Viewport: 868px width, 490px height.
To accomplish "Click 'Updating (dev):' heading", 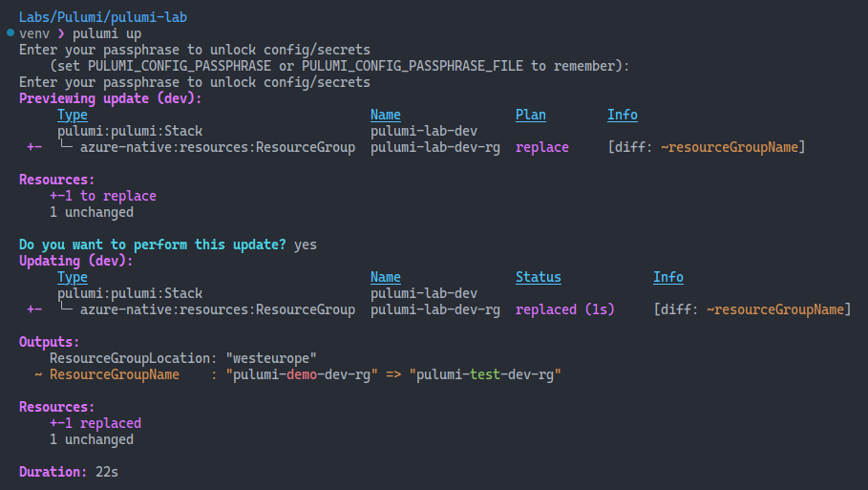I will click(75, 261).
